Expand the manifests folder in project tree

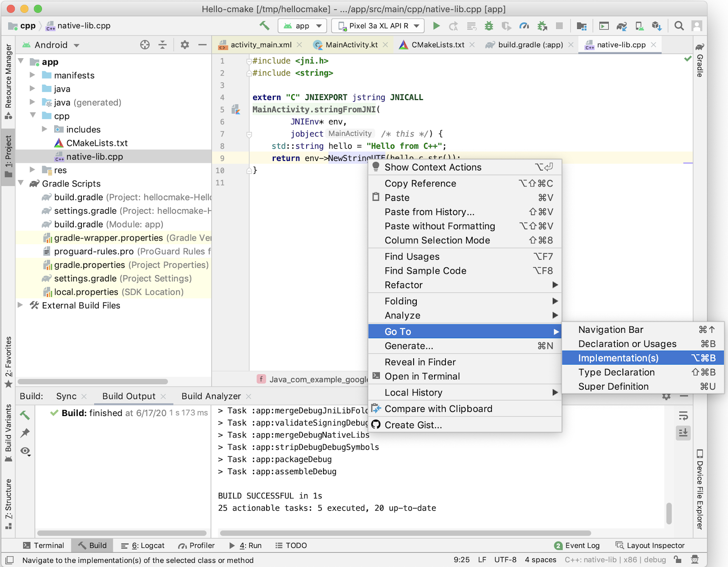pyautogui.click(x=32, y=75)
